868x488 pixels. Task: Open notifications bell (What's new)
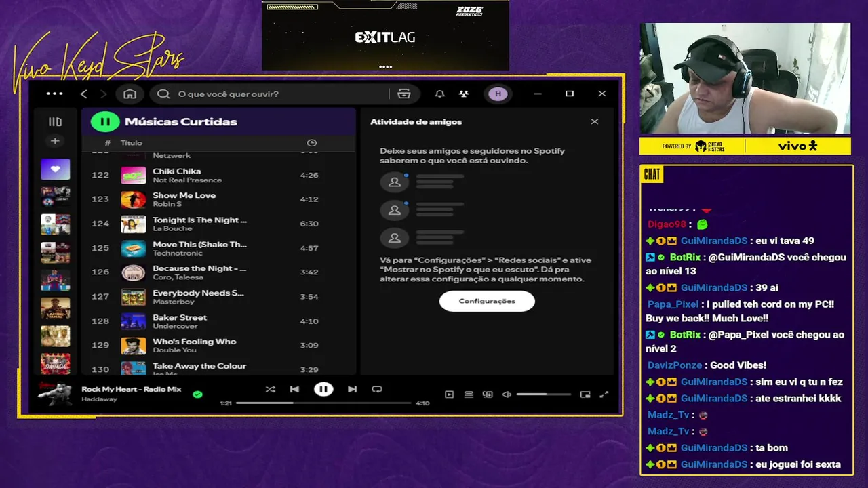point(439,94)
